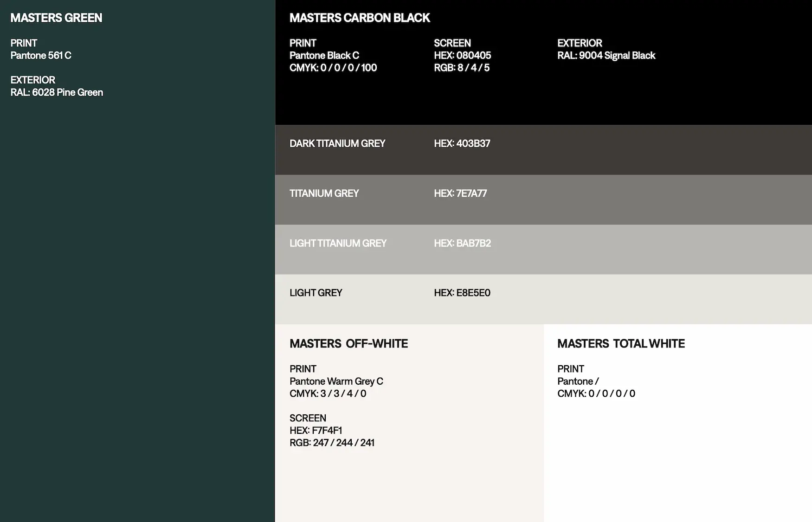Click the CMYK: 0 / 0 / 0 / 100 text
The width and height of the screenshot is (812, 522).
[x=333, y=68]
